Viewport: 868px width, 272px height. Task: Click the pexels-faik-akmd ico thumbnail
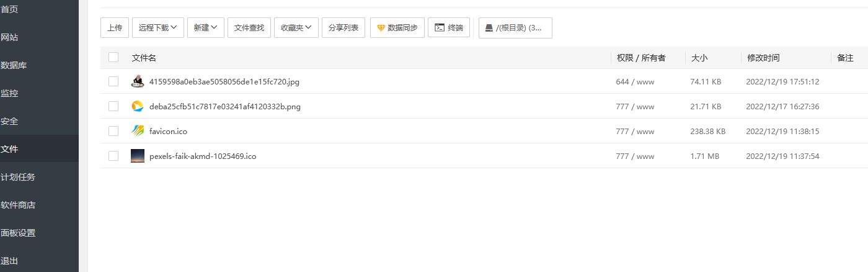[138, 156]
